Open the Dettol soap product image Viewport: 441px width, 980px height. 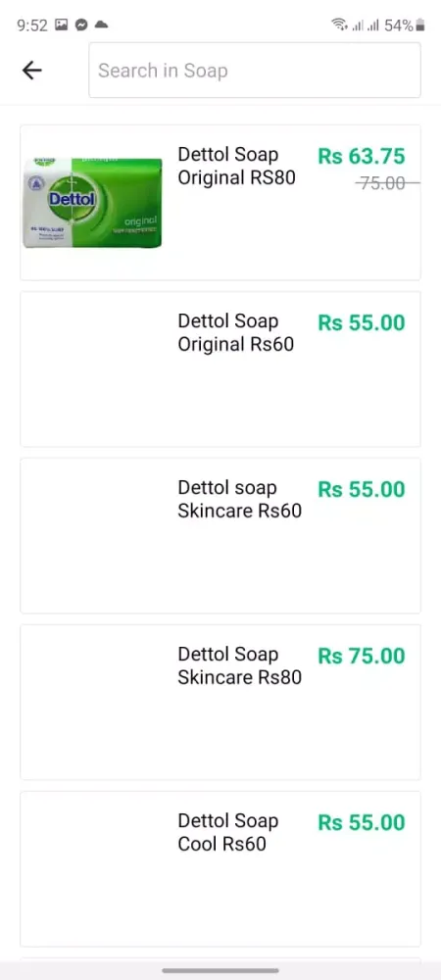coord(92,203)
